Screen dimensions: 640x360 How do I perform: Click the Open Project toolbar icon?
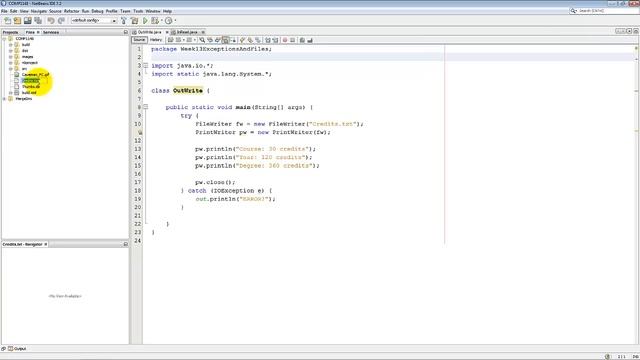(x=27, y=20)
